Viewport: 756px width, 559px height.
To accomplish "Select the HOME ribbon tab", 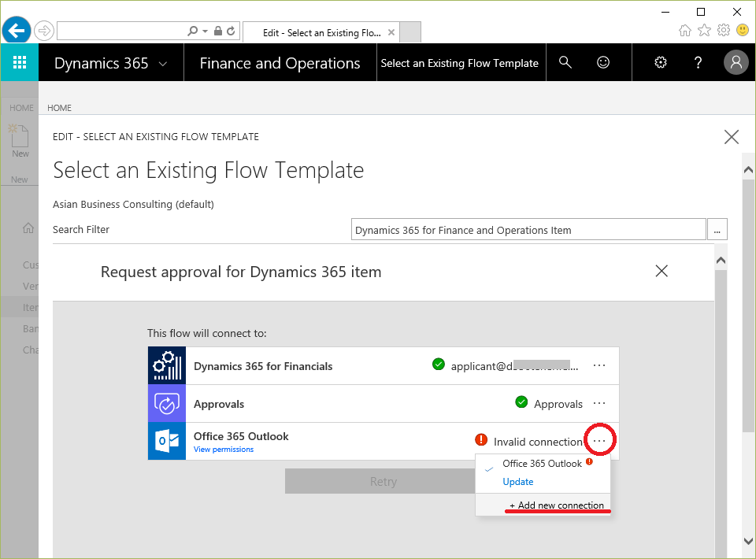I will tap(59, 108).
